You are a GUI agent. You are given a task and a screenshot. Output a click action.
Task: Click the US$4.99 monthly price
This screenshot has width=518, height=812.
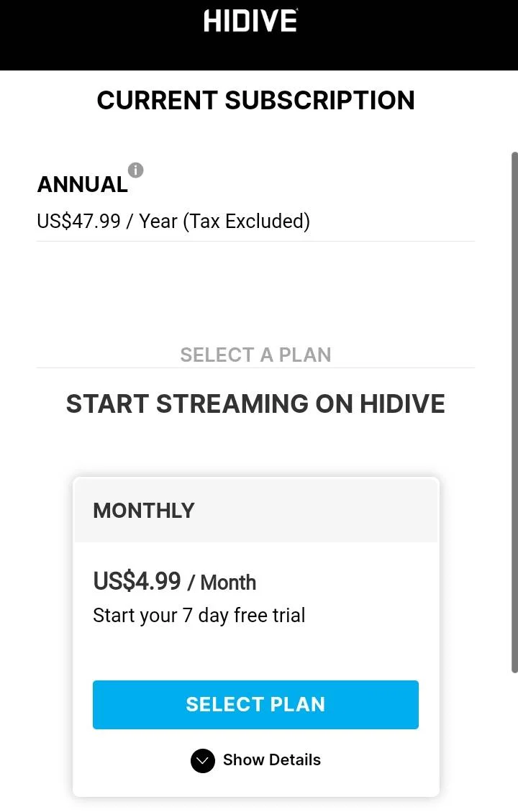(x=137, y=581)
